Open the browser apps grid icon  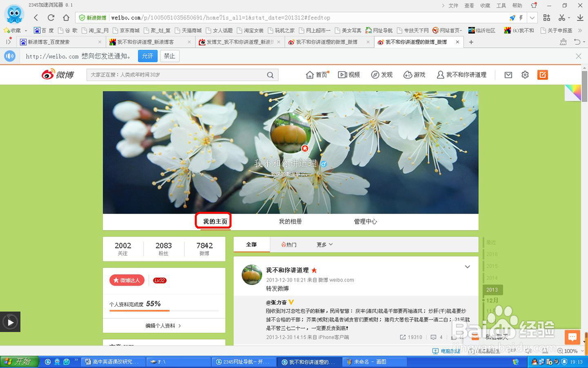click(547, 18)
